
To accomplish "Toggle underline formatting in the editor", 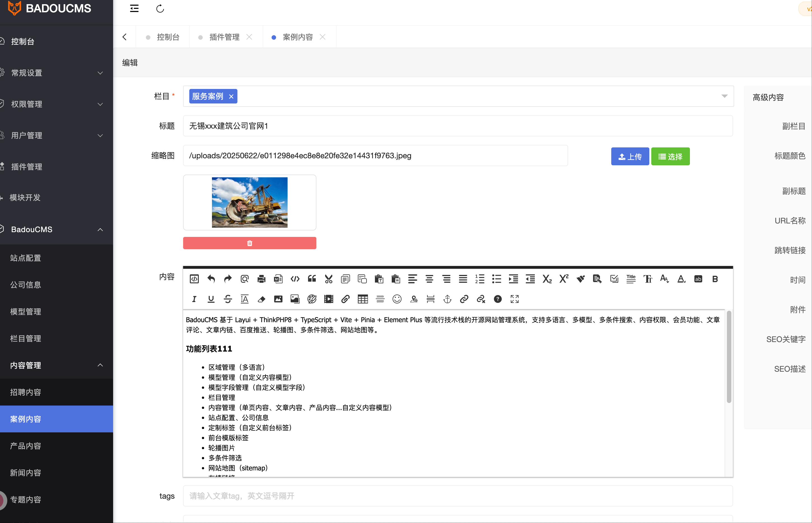I will (211, 299).
